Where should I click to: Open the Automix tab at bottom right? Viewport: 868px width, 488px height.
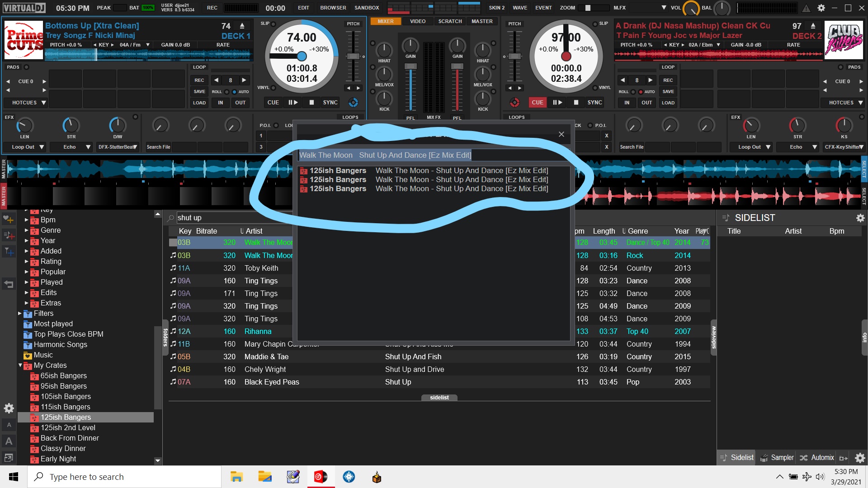817,458
